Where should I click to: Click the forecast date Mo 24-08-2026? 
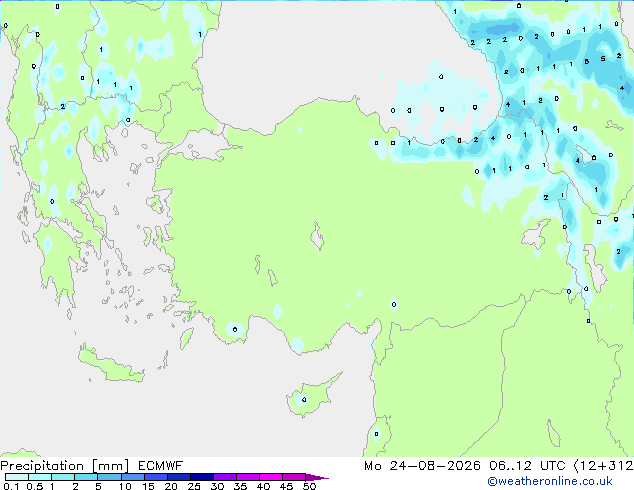coord(422,466)
